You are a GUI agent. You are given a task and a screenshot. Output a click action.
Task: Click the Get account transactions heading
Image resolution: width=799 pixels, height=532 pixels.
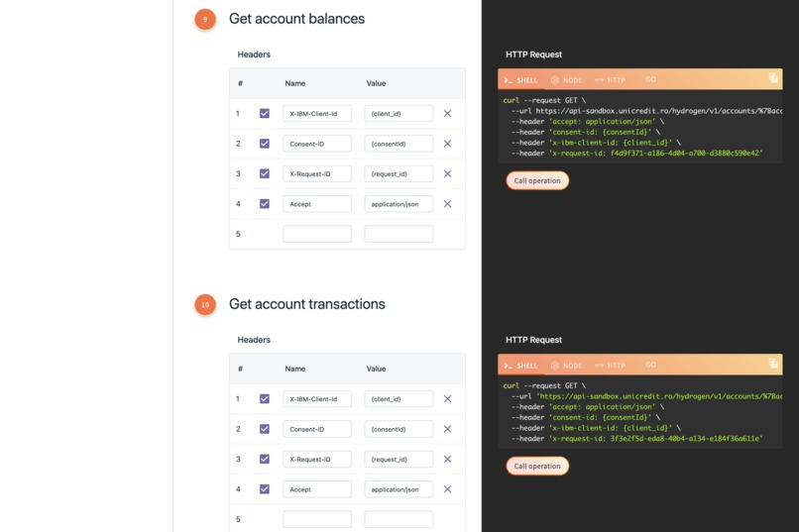306,304
